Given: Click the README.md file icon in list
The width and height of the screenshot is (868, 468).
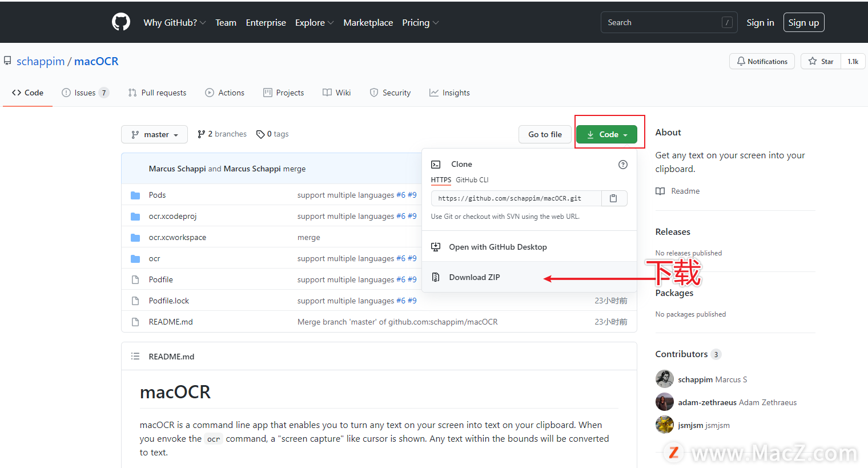Looking at the screenshot, I should [135, 322].
